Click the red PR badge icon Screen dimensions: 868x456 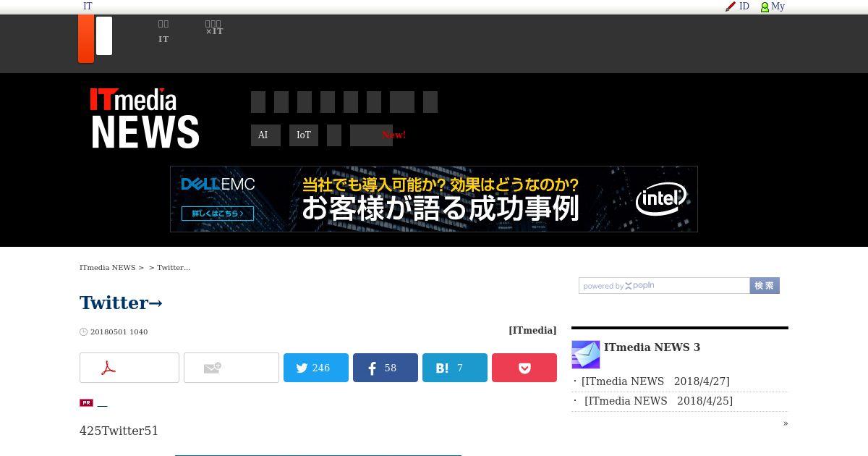(86, 402)
